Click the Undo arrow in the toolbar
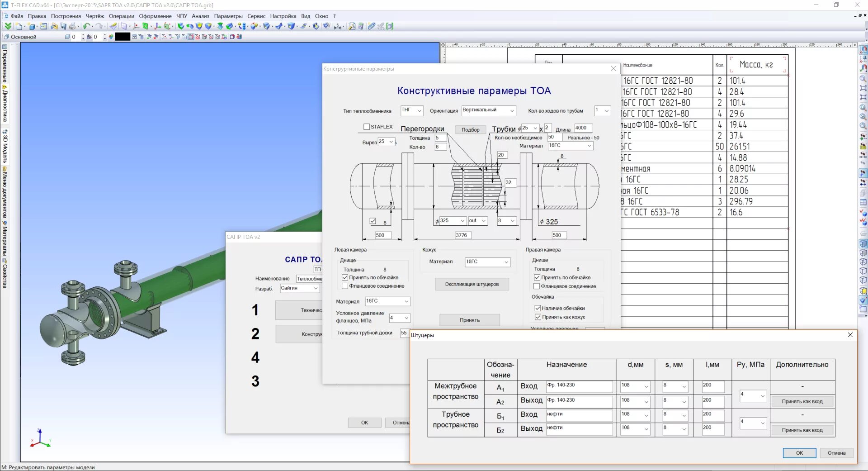The width and height of the screenshot is (868, 471). 86,26
